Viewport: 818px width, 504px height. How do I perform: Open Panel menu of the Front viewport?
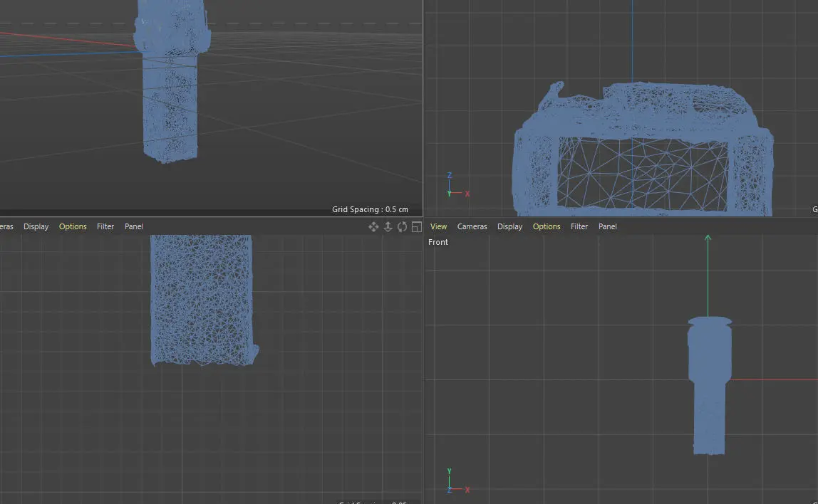coord(607,226)
